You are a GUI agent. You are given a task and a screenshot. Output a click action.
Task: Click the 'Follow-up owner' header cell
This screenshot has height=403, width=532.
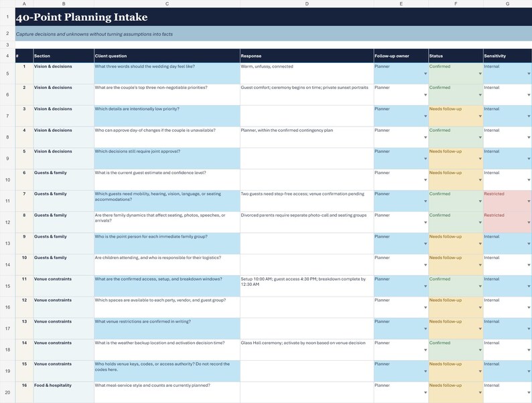pos(401,56)
